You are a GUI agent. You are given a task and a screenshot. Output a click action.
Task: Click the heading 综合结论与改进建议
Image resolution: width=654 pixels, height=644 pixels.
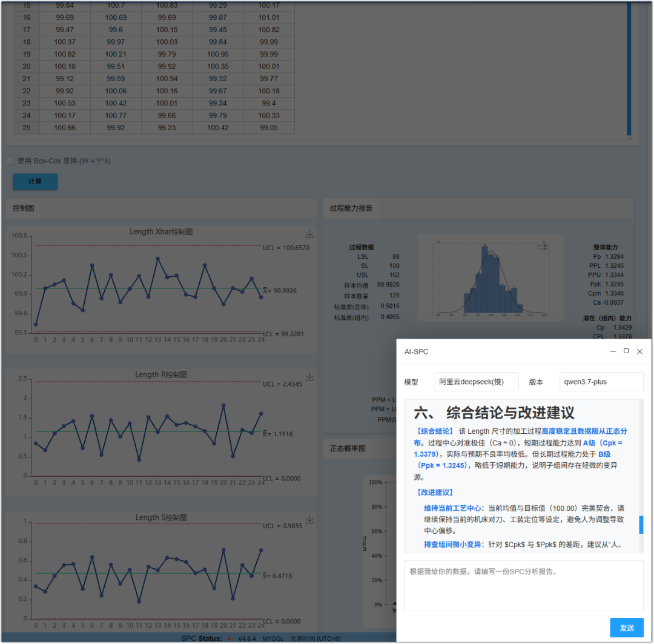pyautogui.click(x=510, y=413)
